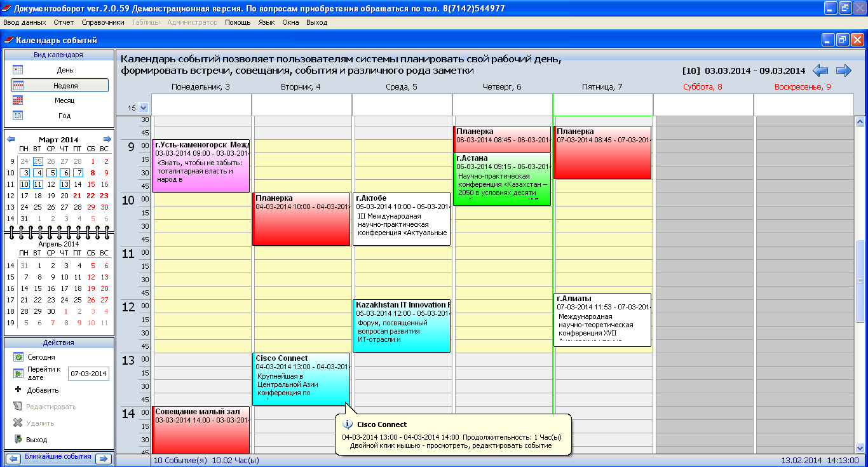The image size is (868, 467).
Task: Open the time scale dropdown showing 15
Action: [143, 108]
